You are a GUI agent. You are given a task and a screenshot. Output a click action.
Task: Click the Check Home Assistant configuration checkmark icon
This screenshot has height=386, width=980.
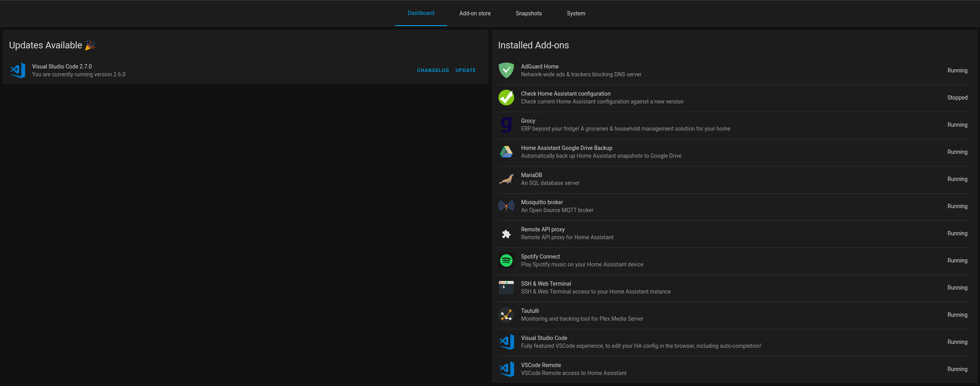pos(506,98)
